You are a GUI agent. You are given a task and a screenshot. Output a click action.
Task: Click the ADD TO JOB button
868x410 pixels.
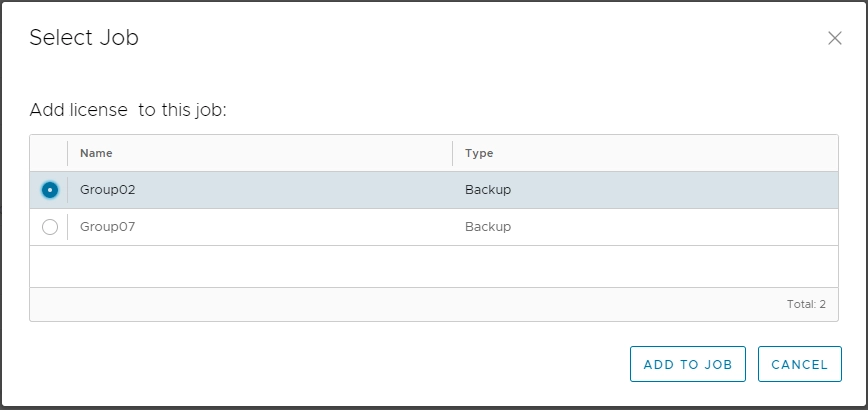pos(688,364)
